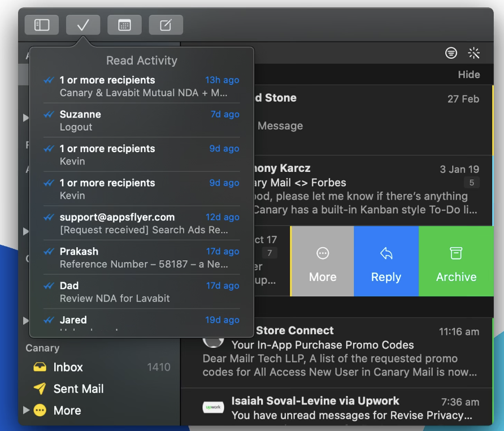
Task: Compose a new email
Action: click(x=166, y=25)
